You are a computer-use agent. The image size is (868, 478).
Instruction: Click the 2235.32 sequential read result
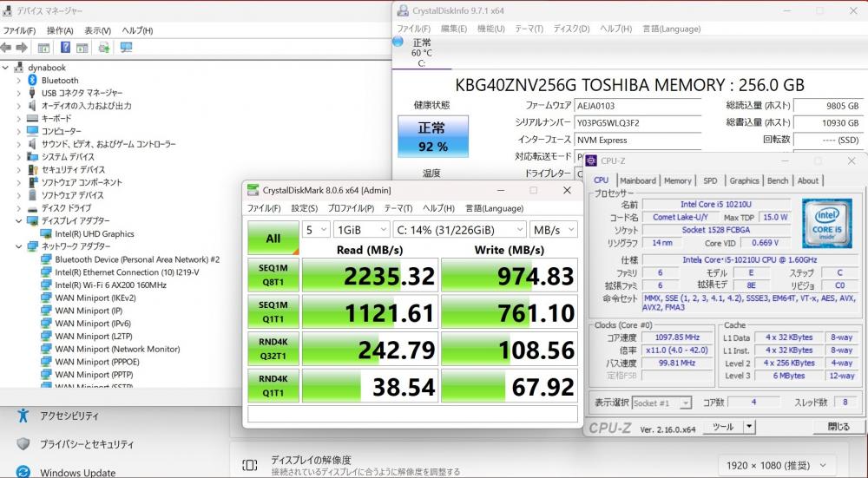tap(371, 275)
